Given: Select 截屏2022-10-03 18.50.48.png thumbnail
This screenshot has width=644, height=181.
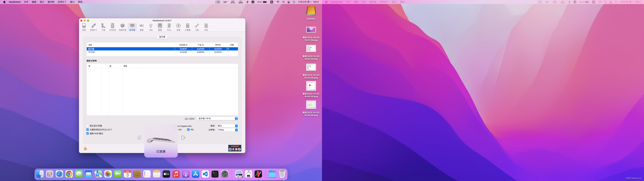Looking at the screenshot, I should pyautogui.click(x=311, y=105).
